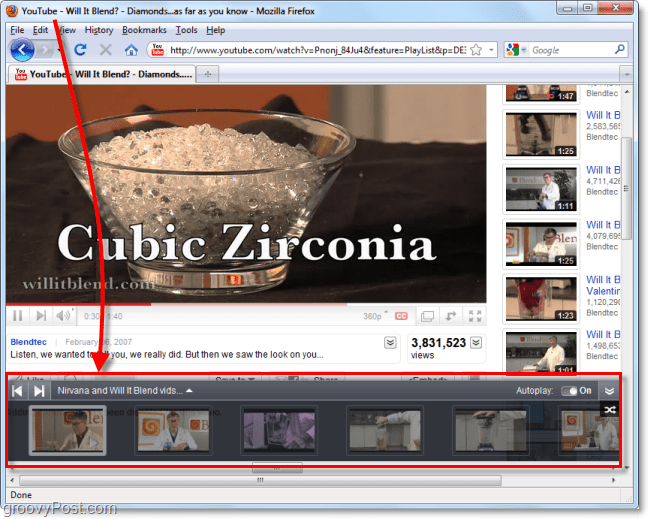Open the list all tabs dropdown

pyautogui.click(x=627, y=74)
